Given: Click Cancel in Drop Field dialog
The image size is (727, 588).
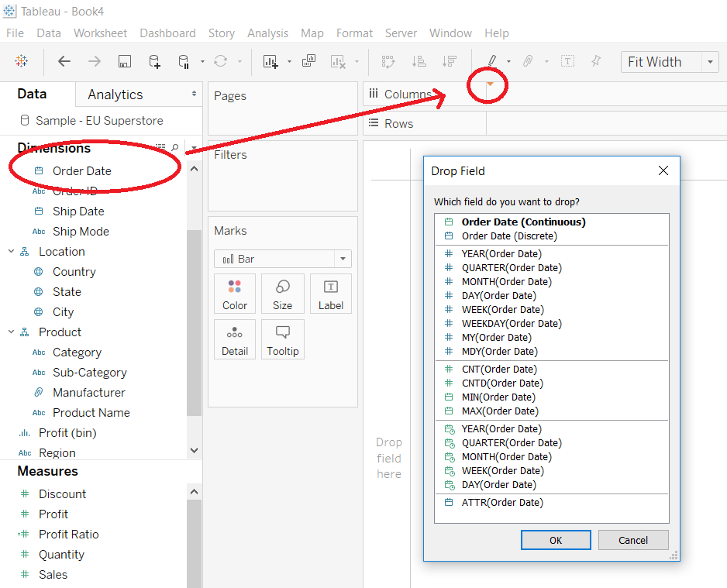Looking at the screenshot, I should pyautogui.click(x=633, y=540).
